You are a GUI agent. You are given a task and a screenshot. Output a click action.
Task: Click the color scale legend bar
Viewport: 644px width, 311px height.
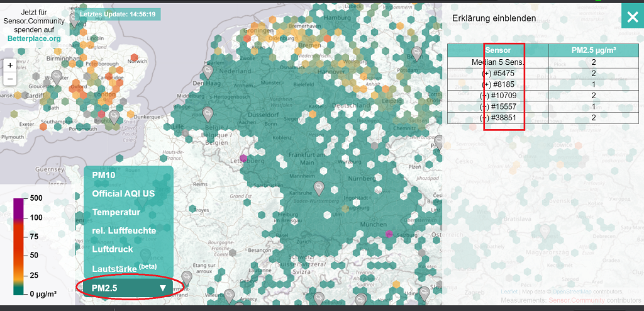(19, 246)
